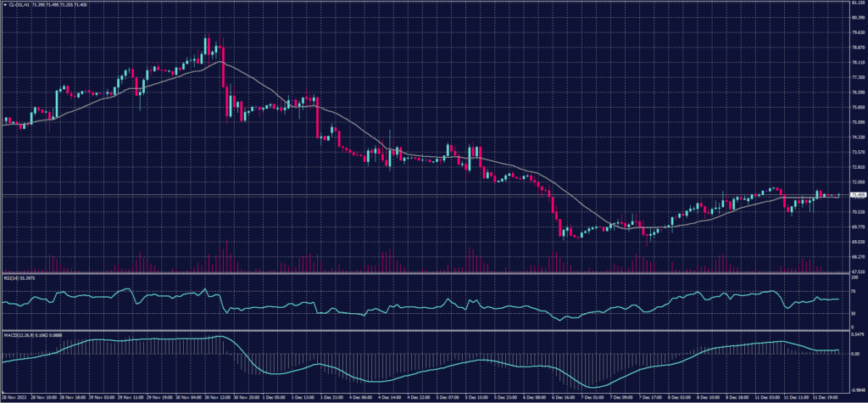Select the 71.405 current price tag

[855, 195]
